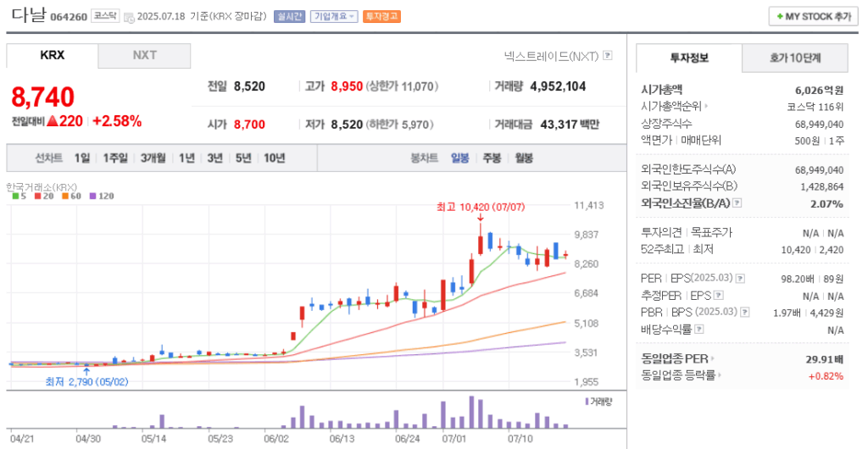Show the 주봉 weekly candle chart
The height and width of the screenshot is (449, 868).
492,158
